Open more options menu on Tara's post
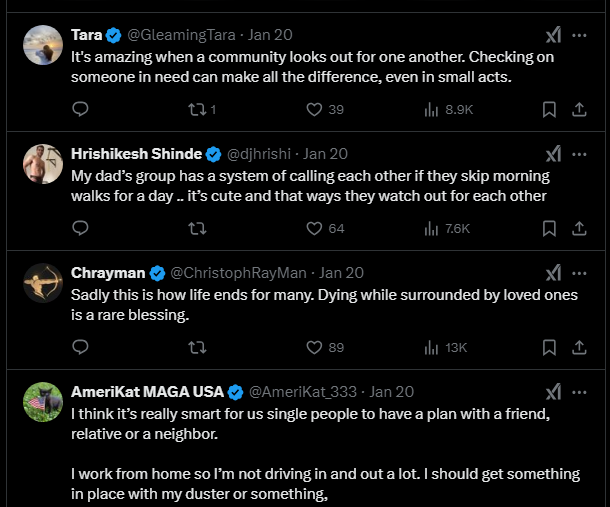The height and width of the screenshot is (507, 610). (x=579, y=35)
